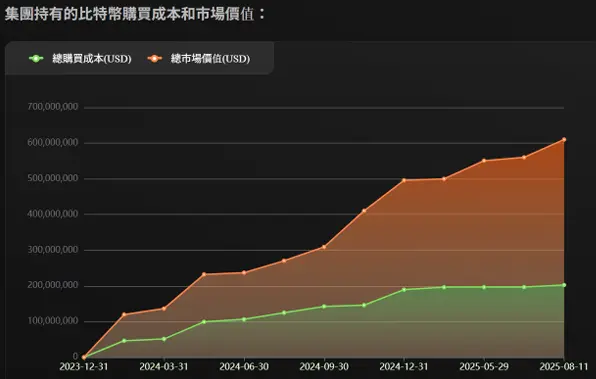The width and height of the screenshot is (596, 379).
Task: Select the green data point at 2025-08-11
Action: click(564, 285)
